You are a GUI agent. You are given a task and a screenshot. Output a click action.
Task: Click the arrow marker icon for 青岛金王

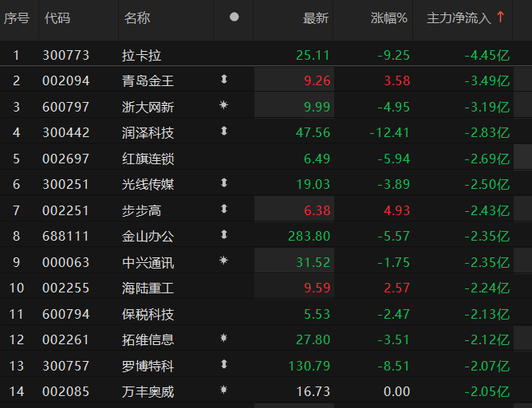[x=224, y=79]
